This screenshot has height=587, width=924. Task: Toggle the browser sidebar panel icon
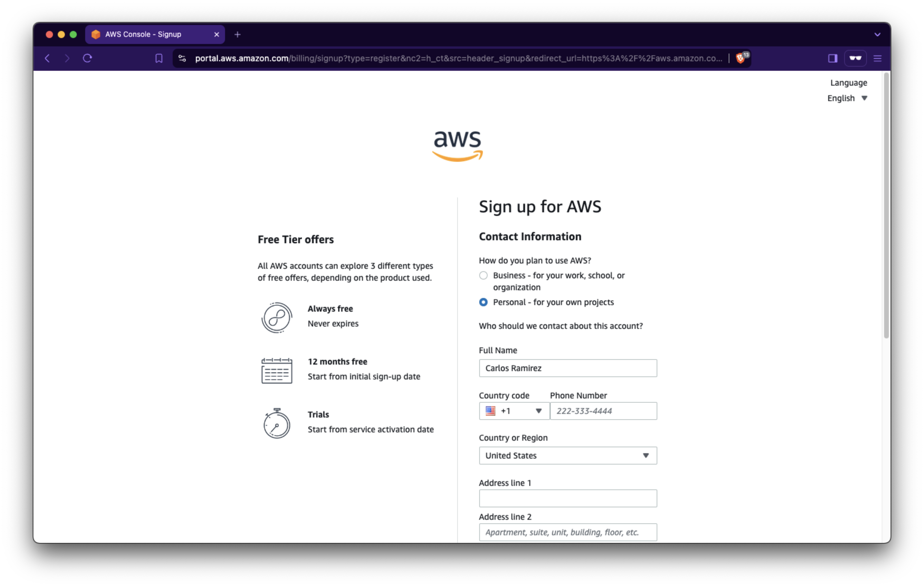832,58
